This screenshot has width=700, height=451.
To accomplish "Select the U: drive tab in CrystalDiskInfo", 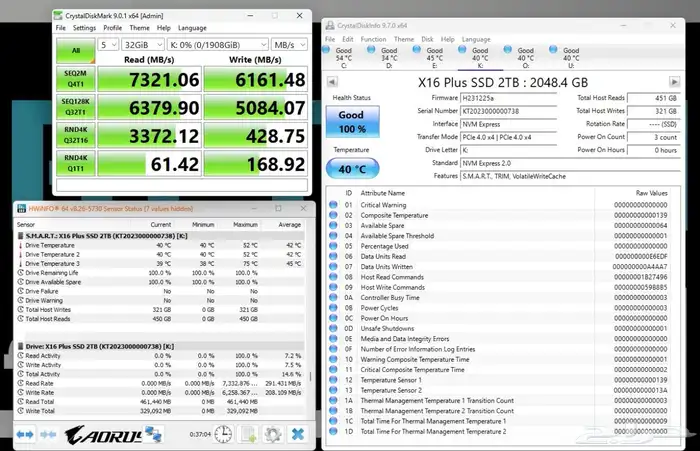I will point(571,58).
